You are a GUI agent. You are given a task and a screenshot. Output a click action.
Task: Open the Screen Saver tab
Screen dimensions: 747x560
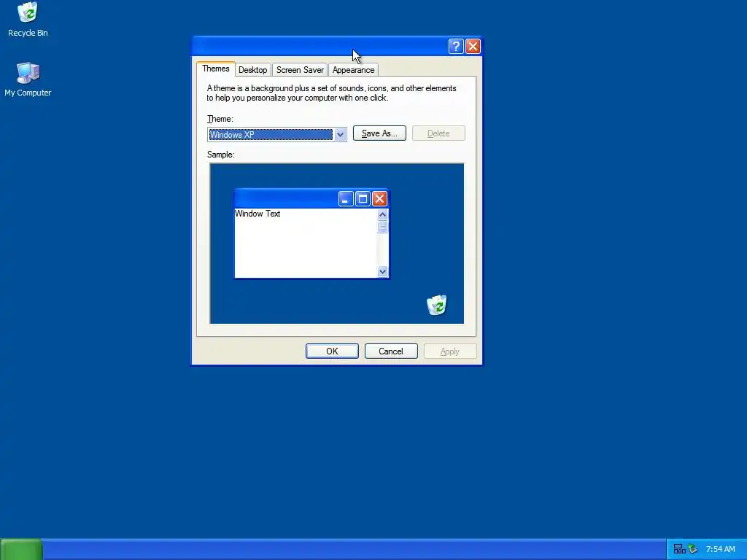(300, 70)
